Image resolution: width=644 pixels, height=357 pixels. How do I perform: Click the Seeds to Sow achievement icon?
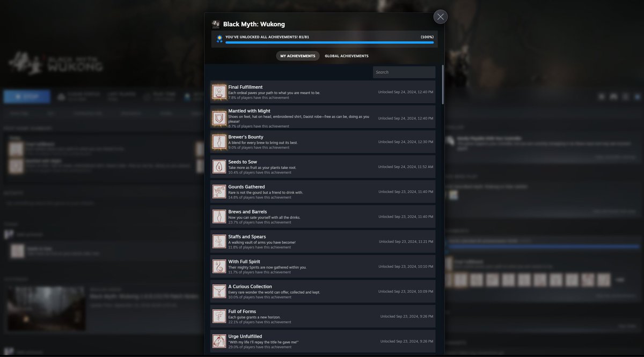(219, 167)
